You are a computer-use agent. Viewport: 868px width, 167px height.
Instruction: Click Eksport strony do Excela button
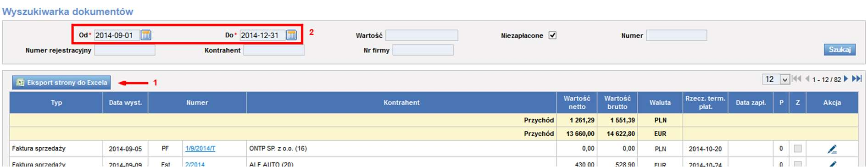[x=61, y=83]
